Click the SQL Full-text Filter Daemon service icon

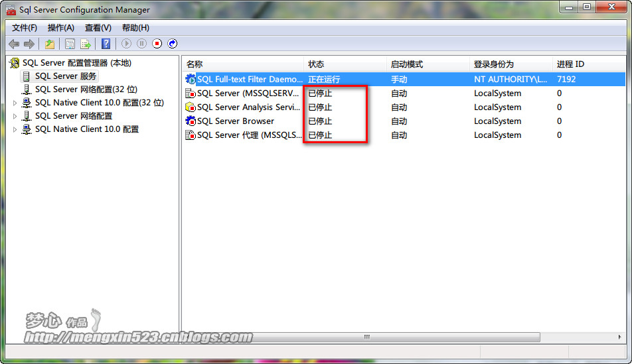pyautogui.click(x=191, y=79)
